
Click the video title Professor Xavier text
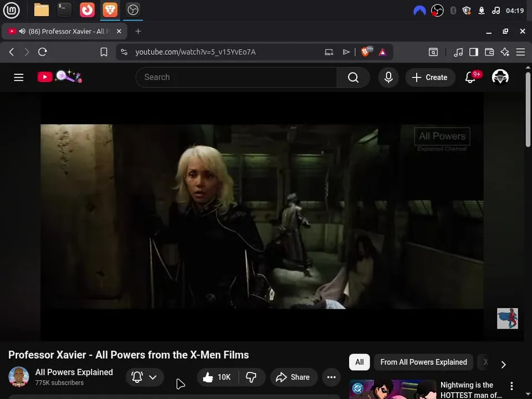click(129, 355)
